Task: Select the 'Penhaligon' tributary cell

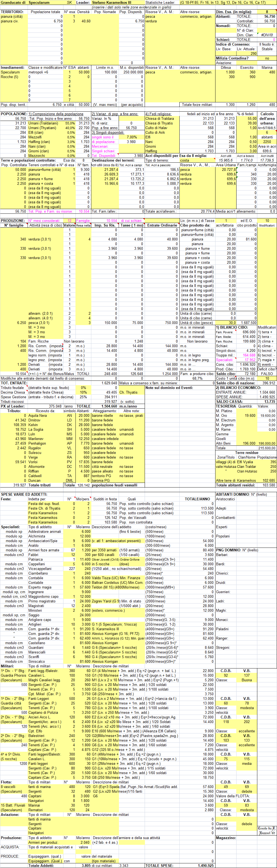Action: pyautogui.click(x=37, y=444)
